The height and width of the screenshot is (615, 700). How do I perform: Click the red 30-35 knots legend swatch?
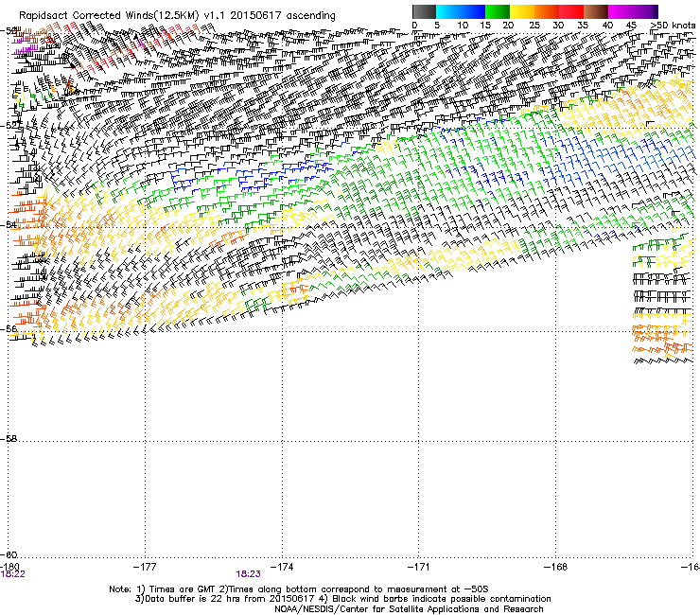[571, 11]
